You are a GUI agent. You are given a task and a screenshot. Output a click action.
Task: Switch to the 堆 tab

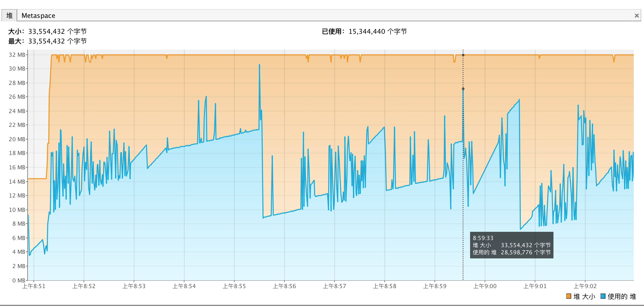click(x=9, y=16)
